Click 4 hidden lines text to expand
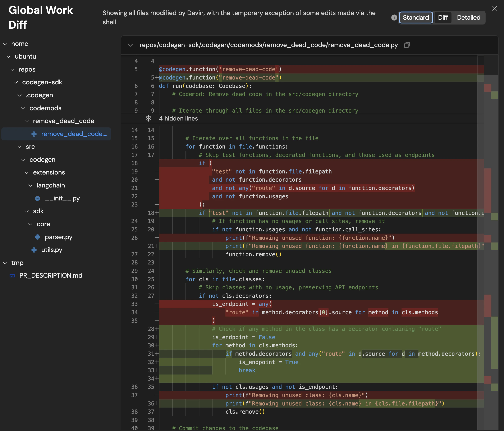504x431 pixels. tap(178, 118)
